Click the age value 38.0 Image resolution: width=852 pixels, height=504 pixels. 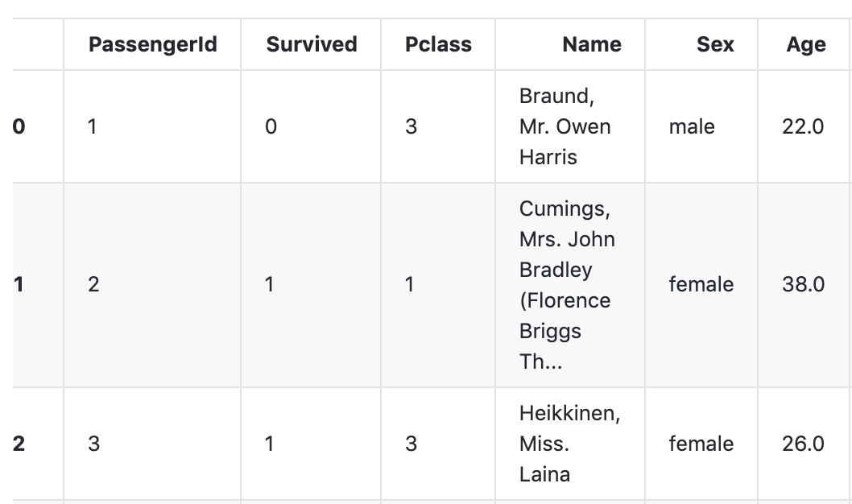pos(803,284)
